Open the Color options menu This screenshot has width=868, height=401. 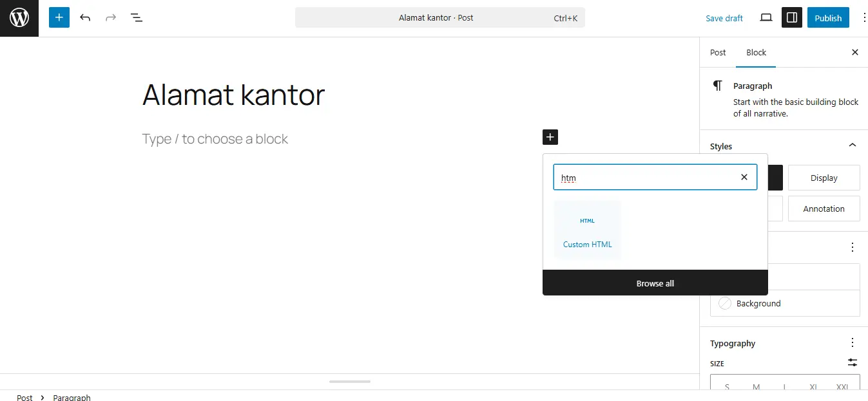click(853, 247)
